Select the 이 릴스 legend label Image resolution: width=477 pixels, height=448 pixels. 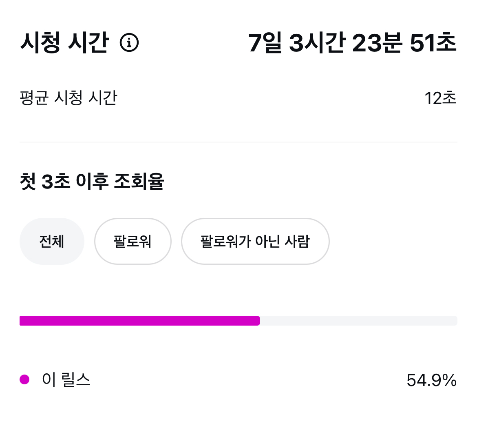click(x=66, y=380)
